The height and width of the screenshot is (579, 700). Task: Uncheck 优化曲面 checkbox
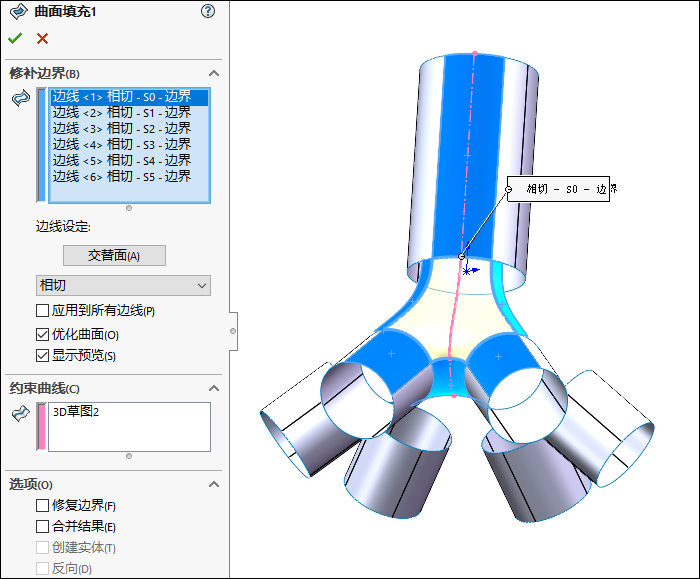click(x=42, y=334)
